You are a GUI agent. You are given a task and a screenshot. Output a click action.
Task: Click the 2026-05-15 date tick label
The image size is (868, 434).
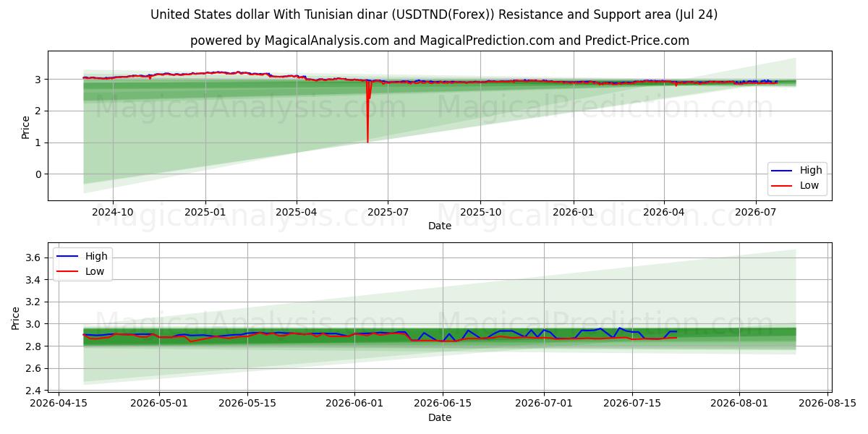pos(247,404)
